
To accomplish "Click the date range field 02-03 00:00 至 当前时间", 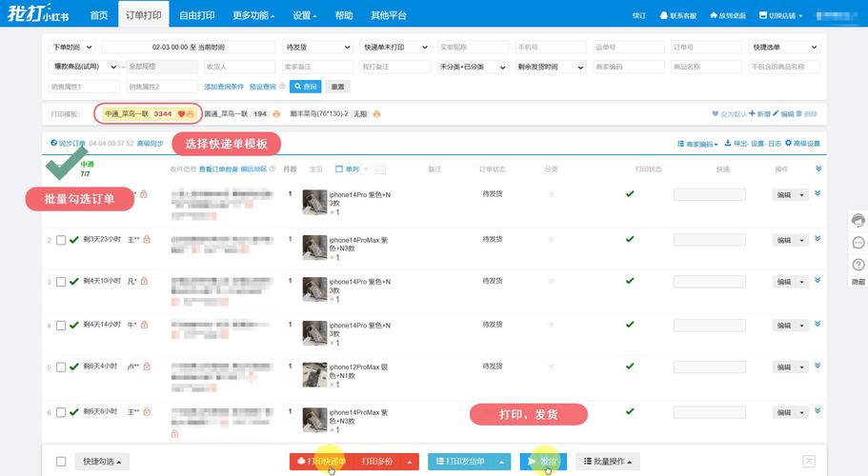I will pyautogui.click(x=189, y=47).
